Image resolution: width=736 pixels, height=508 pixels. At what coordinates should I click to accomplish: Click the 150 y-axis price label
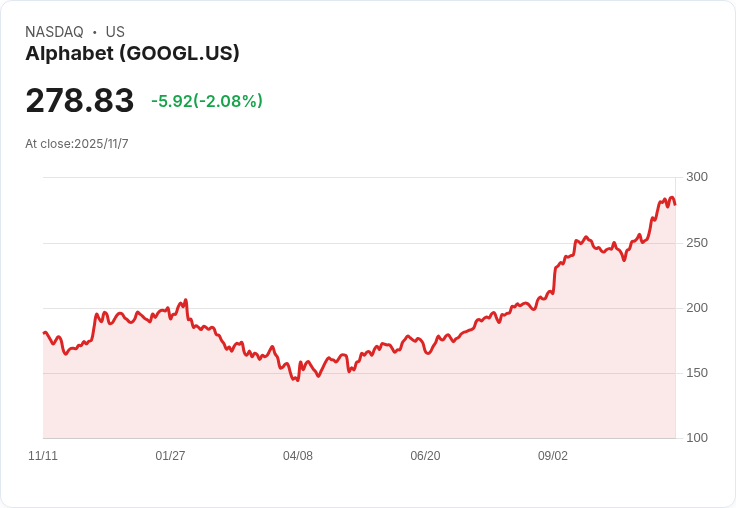(697, 373)
